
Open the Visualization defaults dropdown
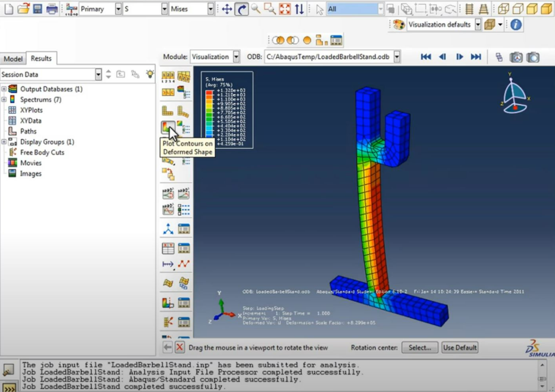pos(478,25)
